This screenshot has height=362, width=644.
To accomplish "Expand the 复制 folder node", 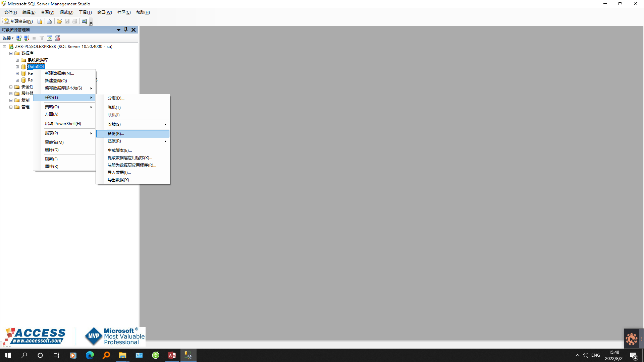I will (x=11, y=100).
